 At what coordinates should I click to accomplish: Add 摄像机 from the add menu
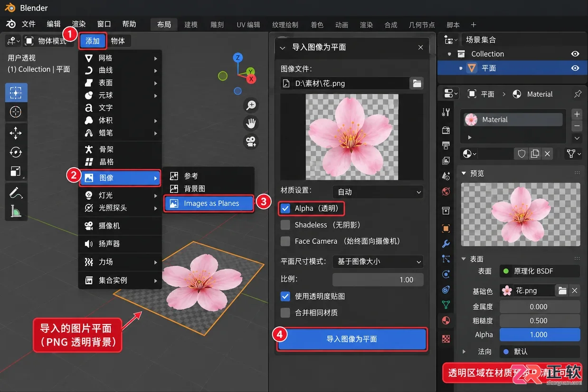point(121,226)
